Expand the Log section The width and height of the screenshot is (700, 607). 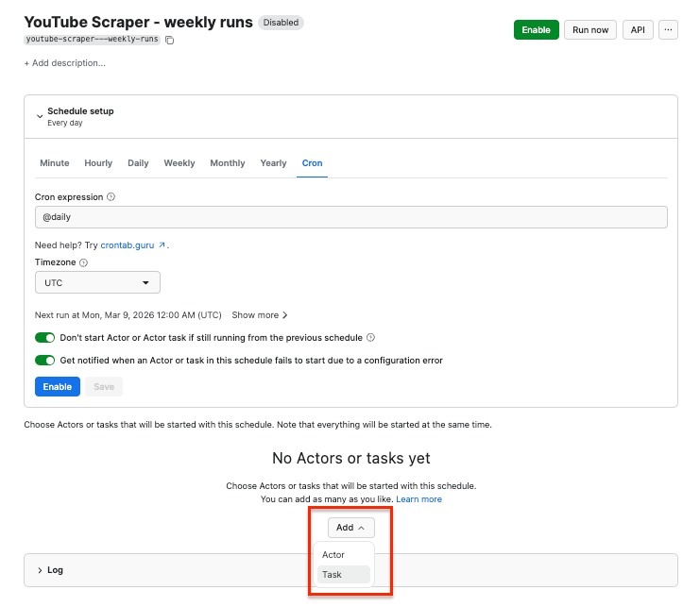40,570
